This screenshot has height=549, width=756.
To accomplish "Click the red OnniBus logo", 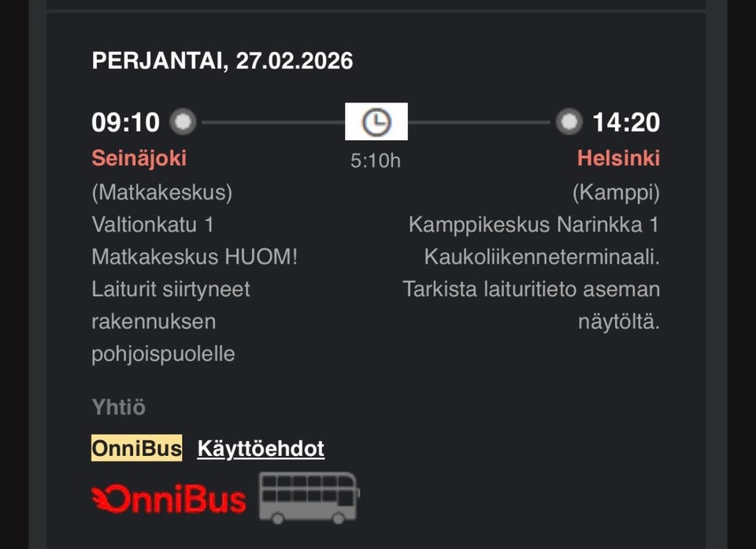I will point(169,499).
